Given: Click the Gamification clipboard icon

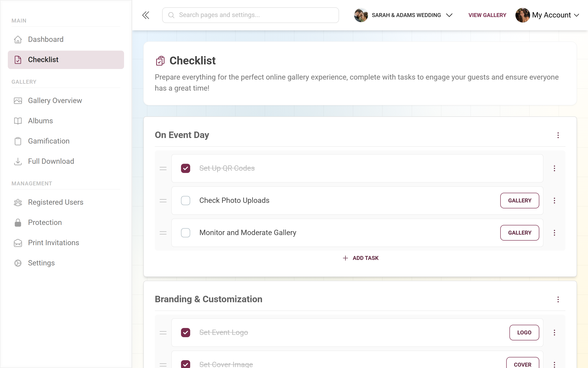Looking at the screenshot, I should pyautogui.click(x=18, y=141).
